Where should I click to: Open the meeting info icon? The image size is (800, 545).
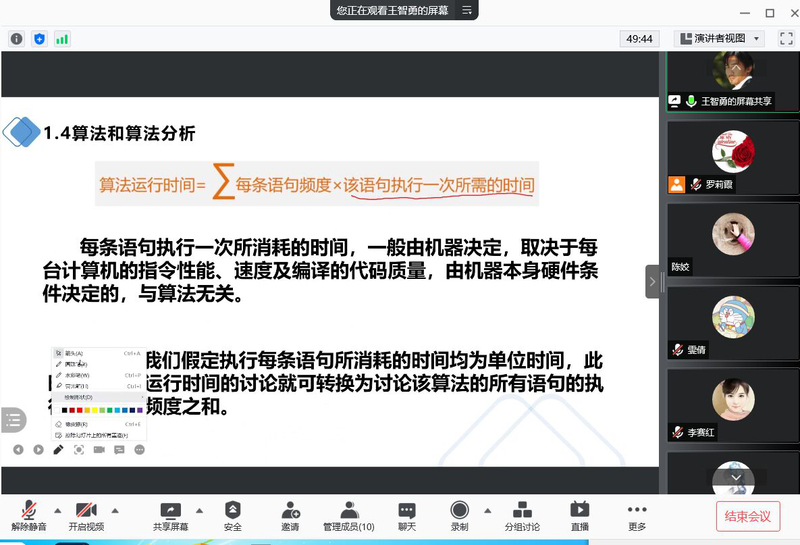16,39
